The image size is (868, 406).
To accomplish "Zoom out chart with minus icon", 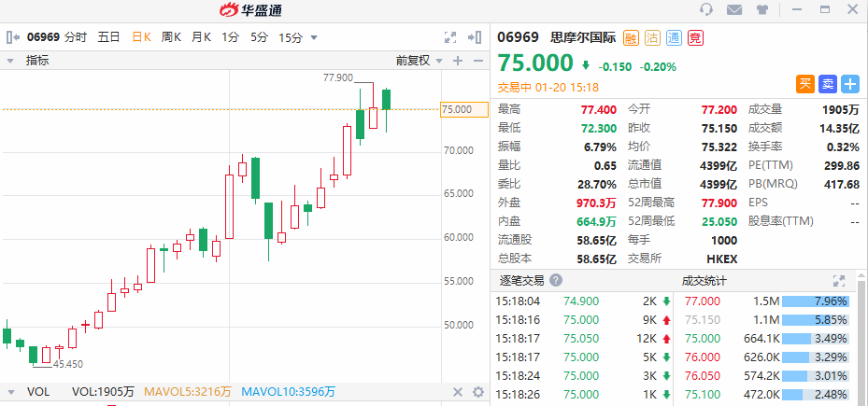I will tap(478, 61).
